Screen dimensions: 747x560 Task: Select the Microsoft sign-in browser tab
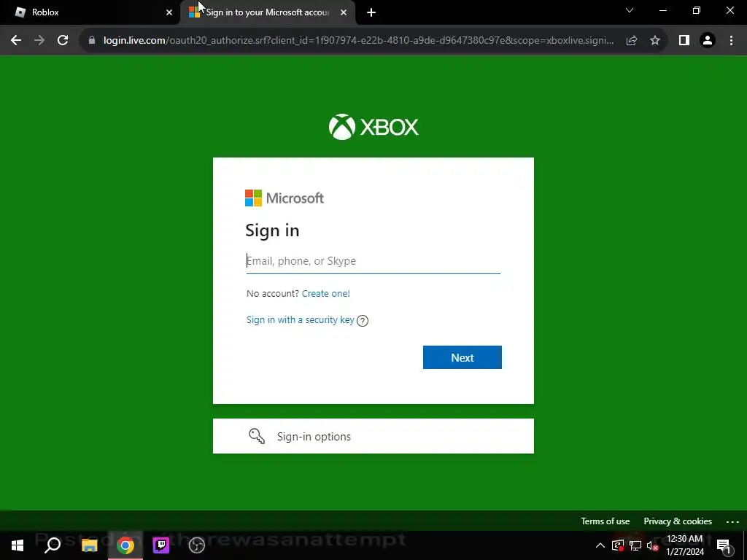(x=267, y=12)
